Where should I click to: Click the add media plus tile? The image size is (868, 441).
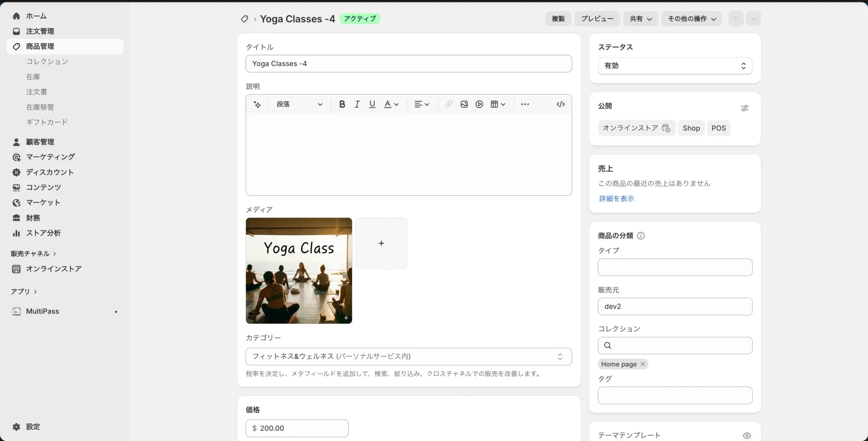pyautogui.click(x=381, y=243)
